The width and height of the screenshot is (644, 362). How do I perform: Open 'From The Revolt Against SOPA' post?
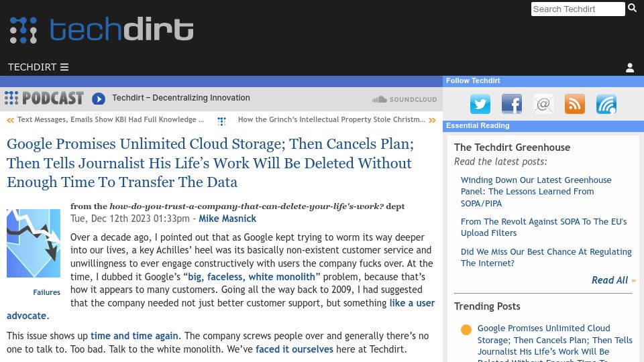544,227
